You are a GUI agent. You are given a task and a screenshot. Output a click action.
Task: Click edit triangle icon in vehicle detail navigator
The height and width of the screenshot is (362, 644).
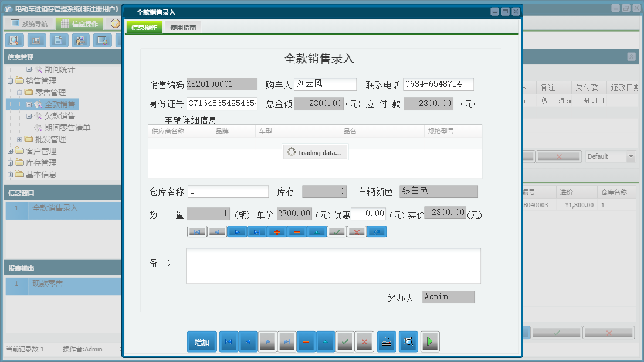click(317, 232)
